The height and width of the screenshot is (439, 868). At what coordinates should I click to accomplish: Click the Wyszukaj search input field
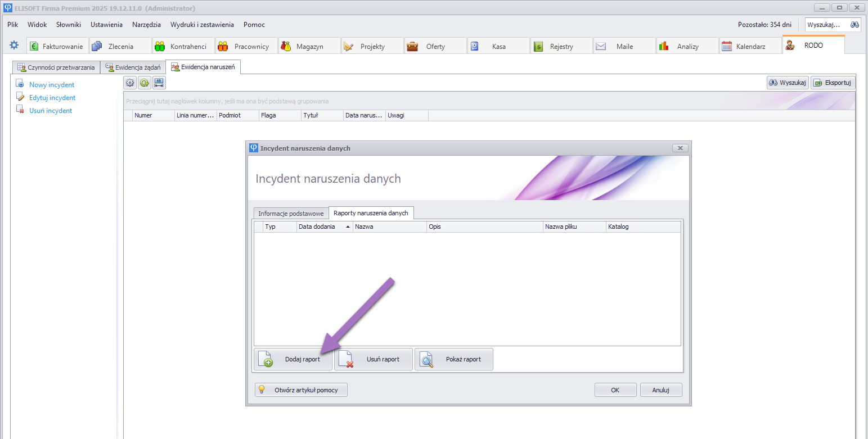point(826,25)
